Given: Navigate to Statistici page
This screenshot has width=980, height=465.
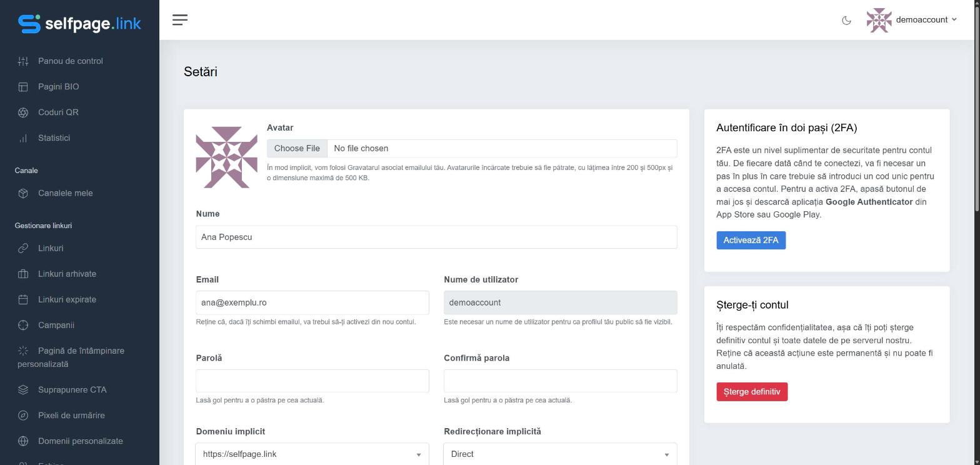Looking at the screenshot, I should (x=54, y=138).
